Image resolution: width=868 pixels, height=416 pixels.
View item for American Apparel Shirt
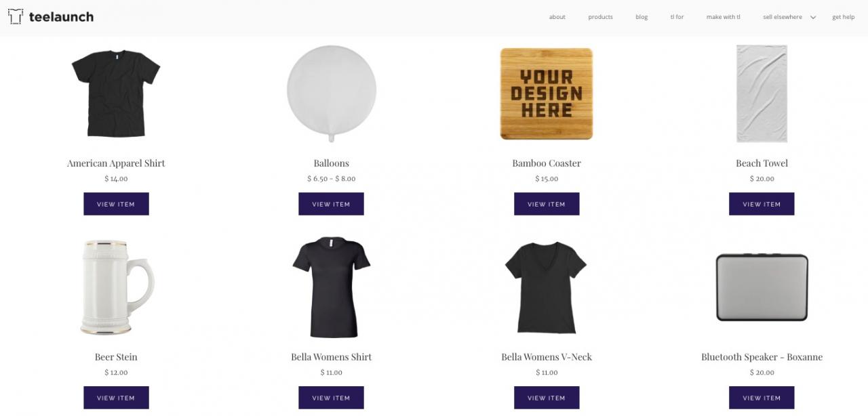(116, 204)
